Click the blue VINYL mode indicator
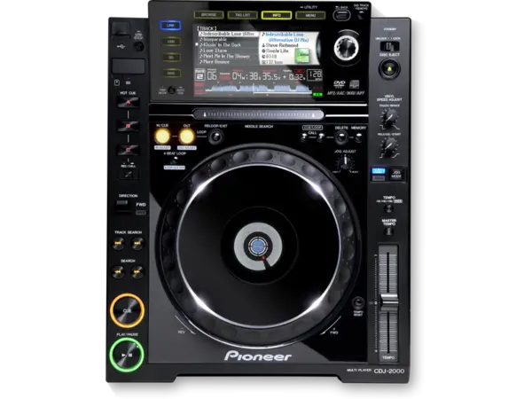The image size is (532, 399). point(379,171)
